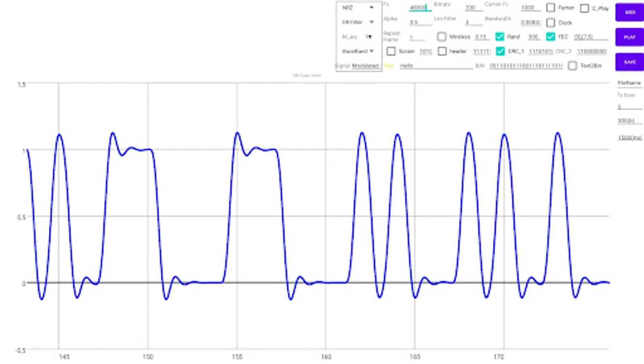This screenshot has width=644, height=364.
Task: Click the y-axis label 1.5
Action: (21, 85)
